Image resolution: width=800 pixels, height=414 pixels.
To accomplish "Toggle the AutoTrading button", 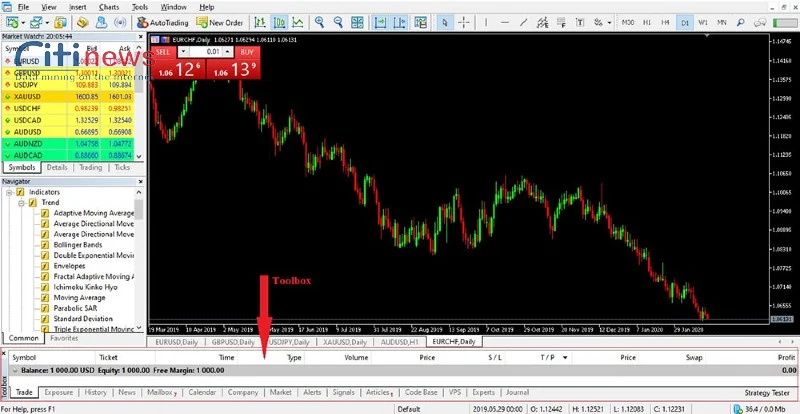I will point(162,22).
